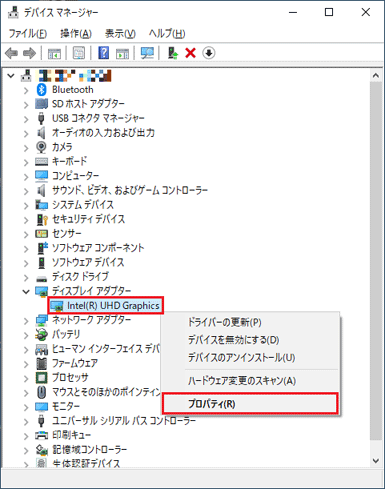The width and height of the screenshot is (385, 489).
Task: Click the Help question mark toolbar icon
Action: tap(104, 53)
